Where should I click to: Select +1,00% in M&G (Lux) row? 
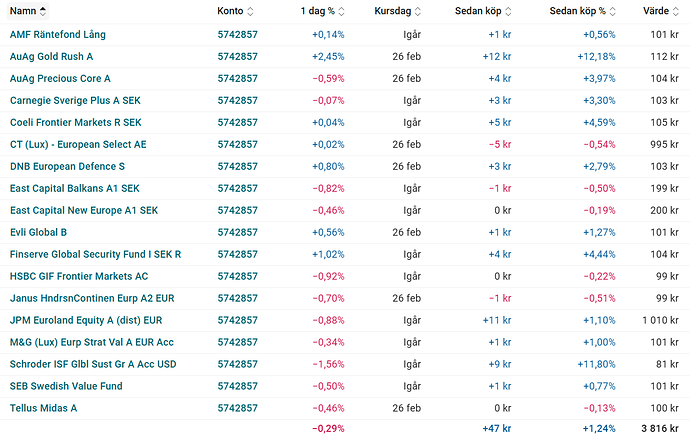pyautogui.click(x=599, y=342)
